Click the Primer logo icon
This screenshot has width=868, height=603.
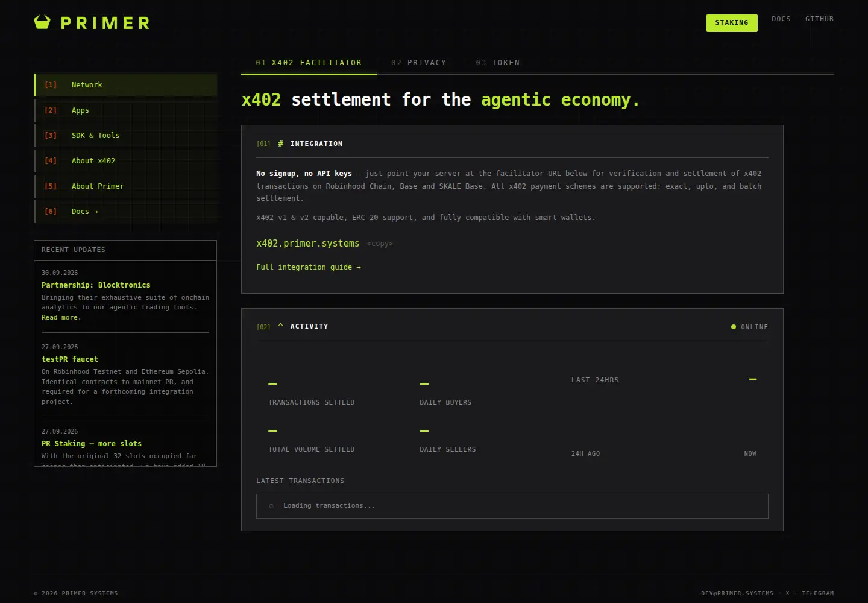coord(42,22)
